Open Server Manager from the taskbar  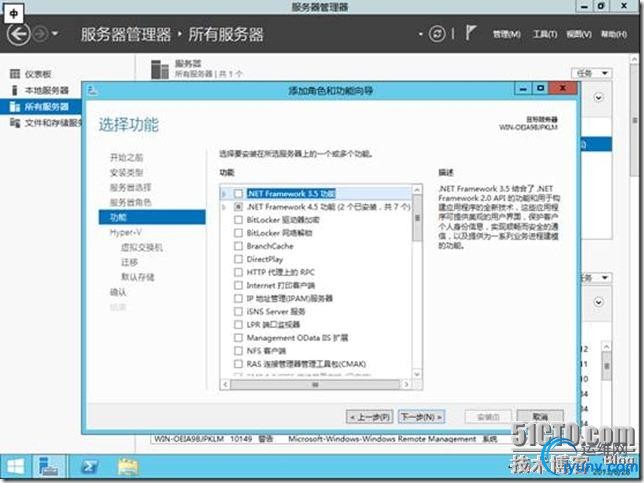click(x=49, y=467)
